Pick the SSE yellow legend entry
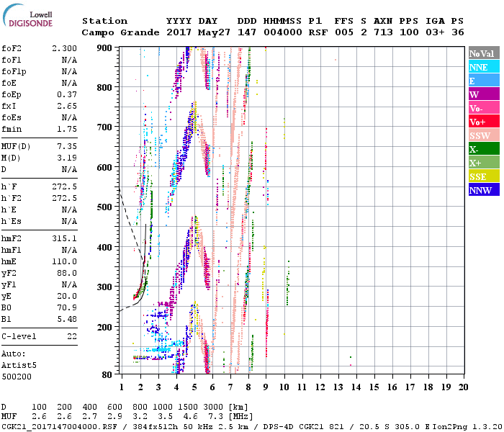Image resolution: width=504 pixels, height=432 pixels. coord(484,176)
